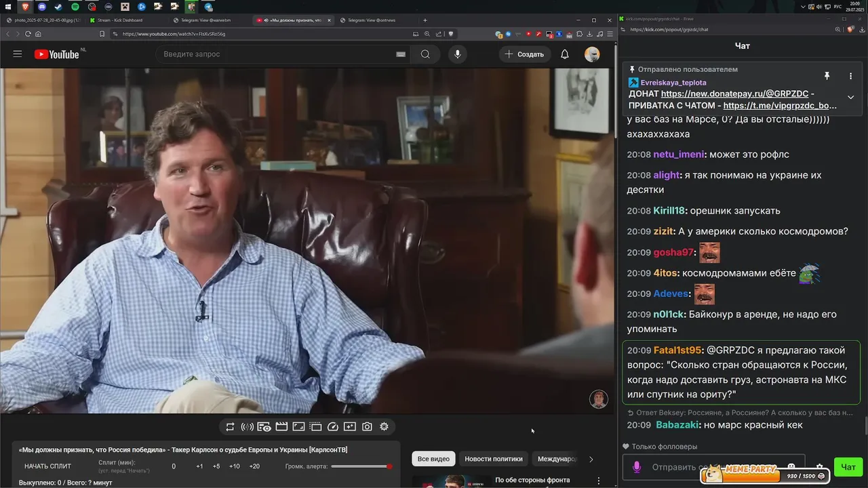
Task: Reload the YouTube page
Action: [x=28, y=34]
